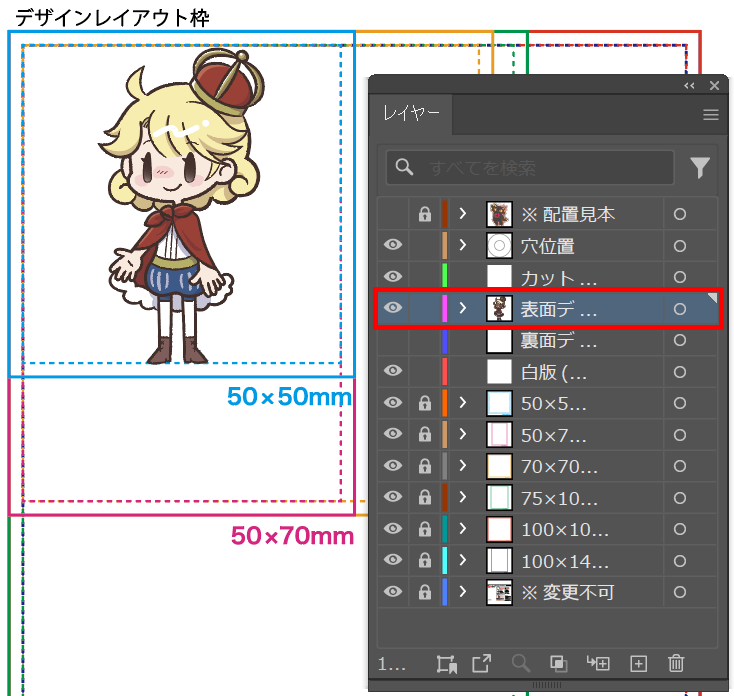734x696 pixels.
Task: Toggle visibility of the 白版 layer
Action: tap(393, 372)
